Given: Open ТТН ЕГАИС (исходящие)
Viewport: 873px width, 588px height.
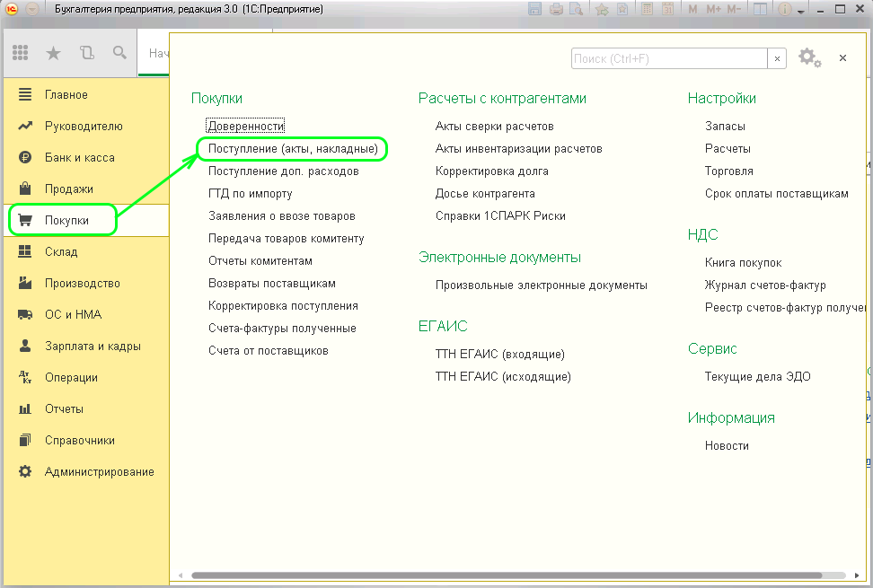Looking at the screenshot, I should pyautogui.click(x=503, y=377).
